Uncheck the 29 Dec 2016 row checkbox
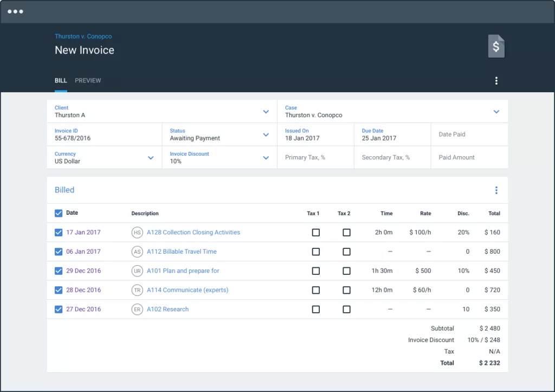555x392 pixels. tap(59, 271)
